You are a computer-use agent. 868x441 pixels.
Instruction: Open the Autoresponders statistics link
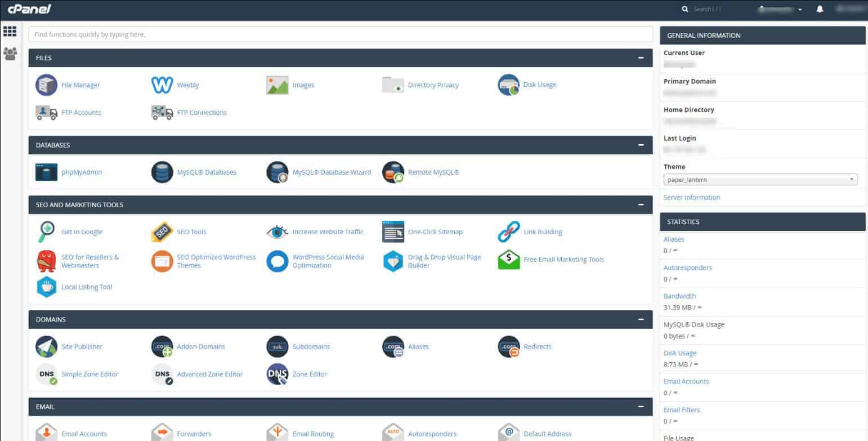click(x=688, y=268)
